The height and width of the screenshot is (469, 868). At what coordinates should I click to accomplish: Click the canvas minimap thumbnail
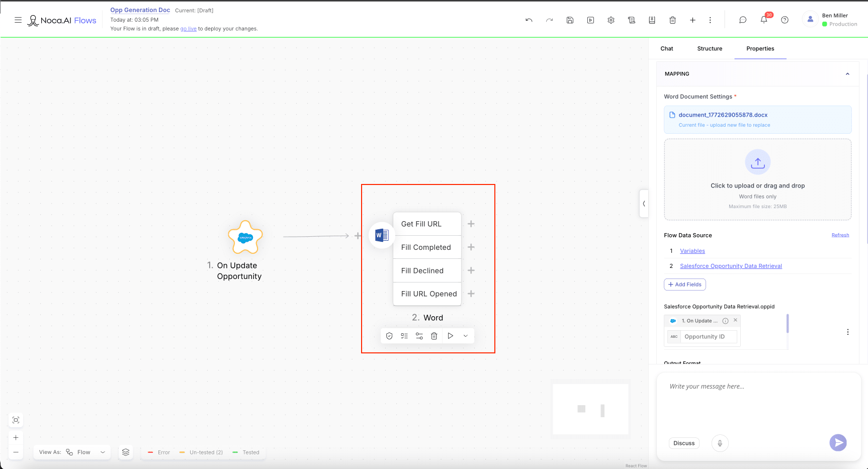point(590,409)
